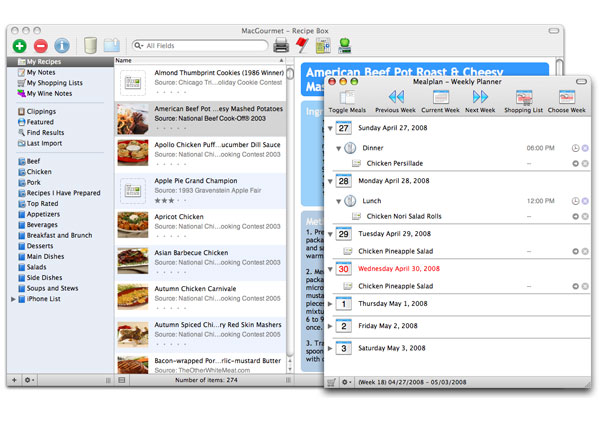Collapse Sunday April 27 day
The image size is (600, 442).
click(x=330, y=128)
